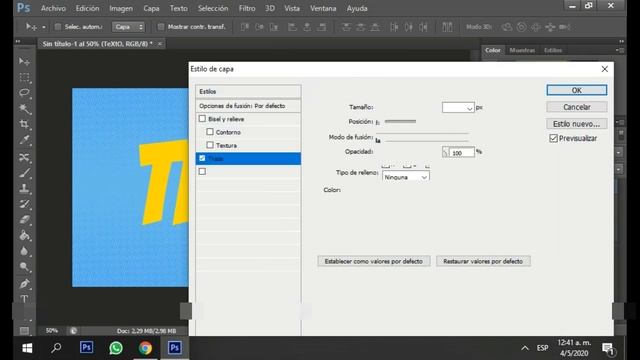
Task: Open the Move tool preset picker arrow
Action: pos(44,27)
